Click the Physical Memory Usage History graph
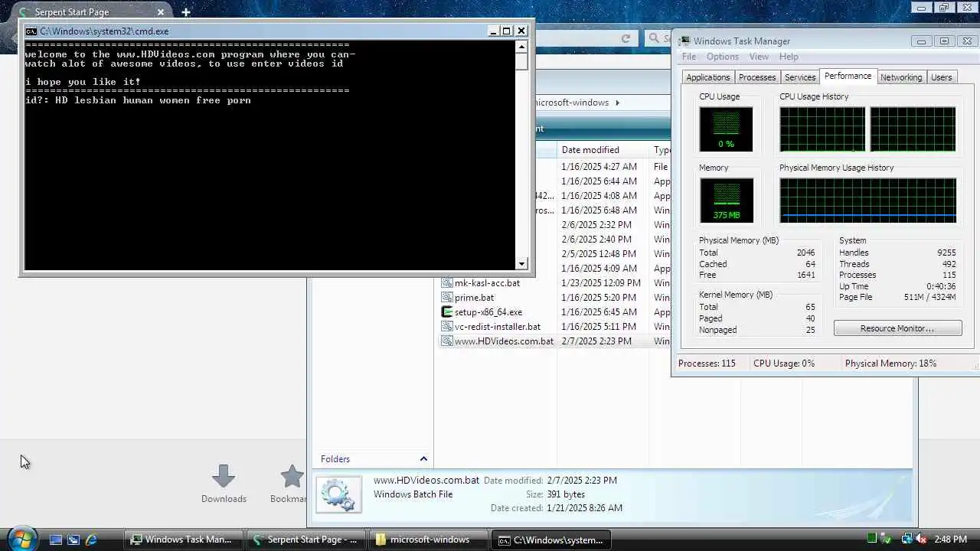 [867, 200]
